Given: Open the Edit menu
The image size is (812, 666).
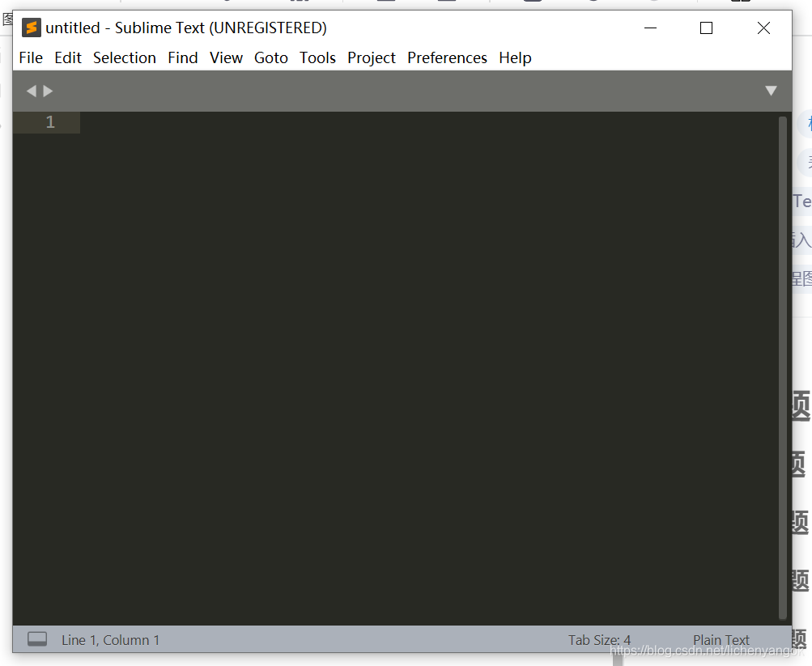Looking at the screenshot, I should pyautogui.click(x=68, y=57).
